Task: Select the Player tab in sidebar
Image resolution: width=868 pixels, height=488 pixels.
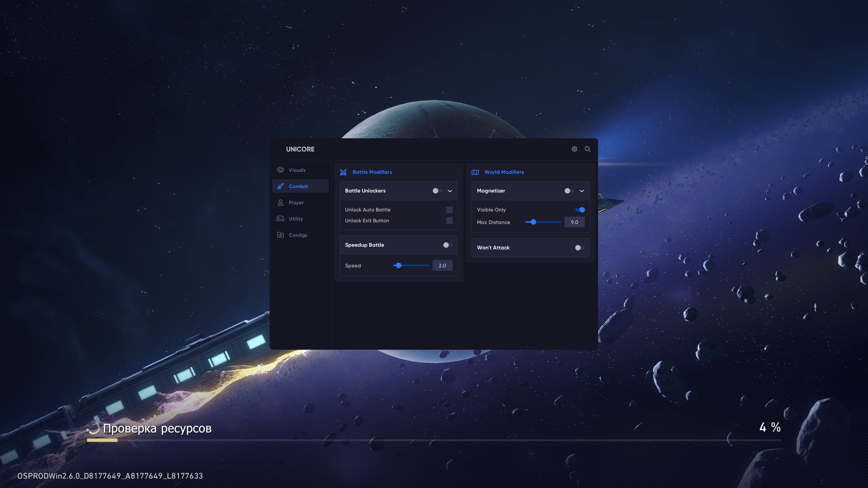Action: point(296,202)
